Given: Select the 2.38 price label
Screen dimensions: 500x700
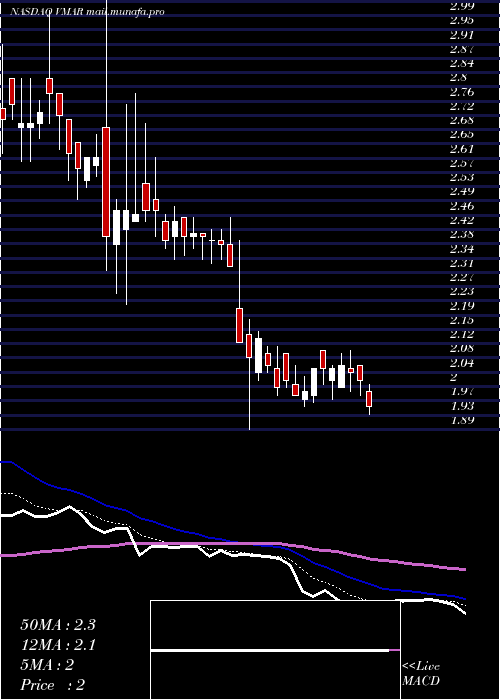Looking at the screenshot, I should [x=461, y=234].
